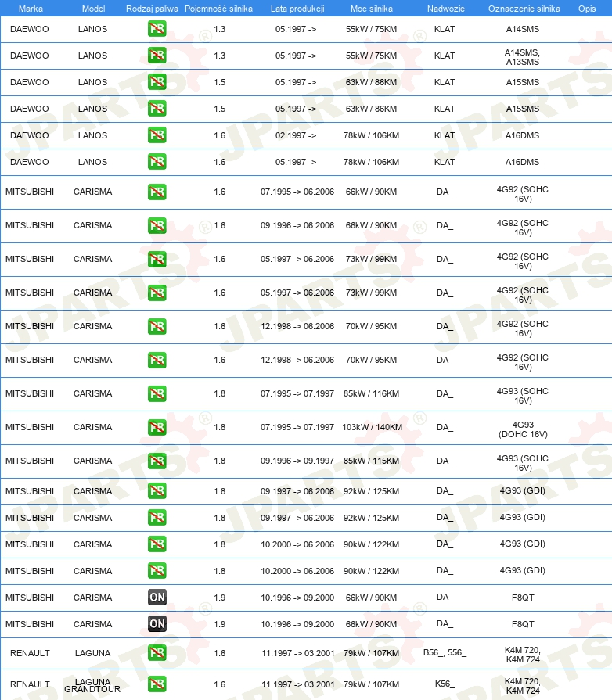Click petrol icon in Laguna Grandtour row
612x700 pixels.
(157, 684)
